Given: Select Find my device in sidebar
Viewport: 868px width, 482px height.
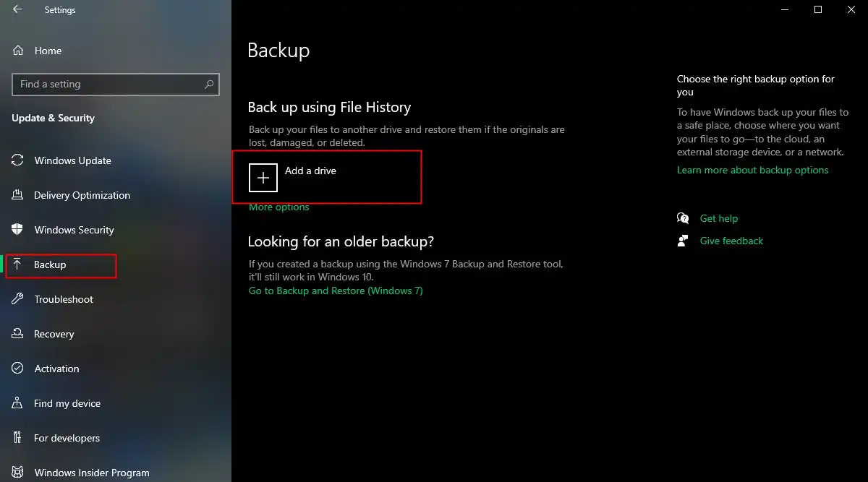Looking at the screenshot, I should coord(67,403).
